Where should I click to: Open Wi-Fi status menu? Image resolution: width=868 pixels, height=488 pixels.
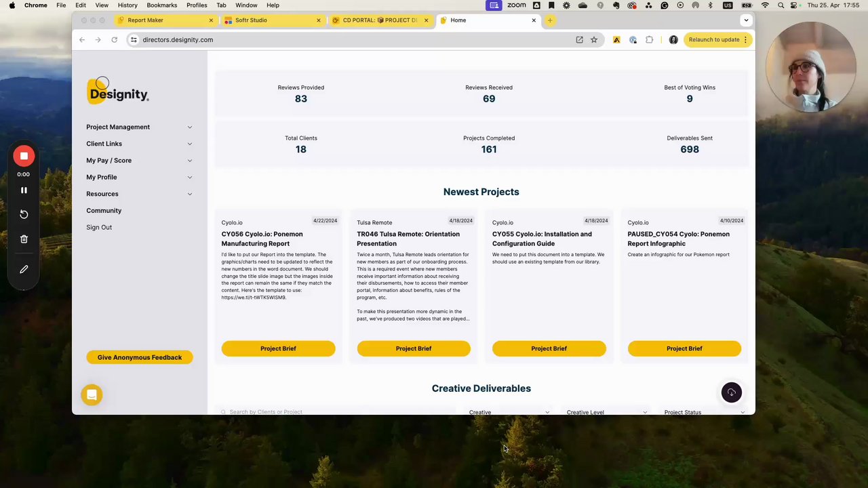tap(765, 5)
